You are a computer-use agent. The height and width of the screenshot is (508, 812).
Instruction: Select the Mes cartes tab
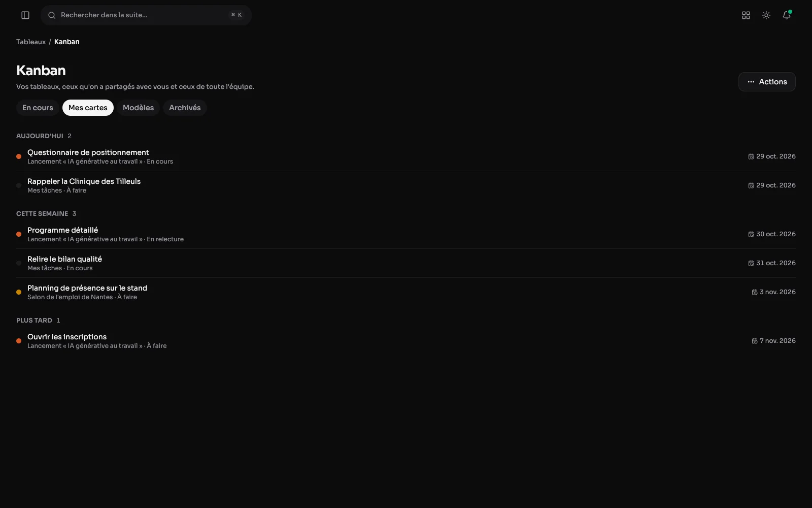click(88, 108)
